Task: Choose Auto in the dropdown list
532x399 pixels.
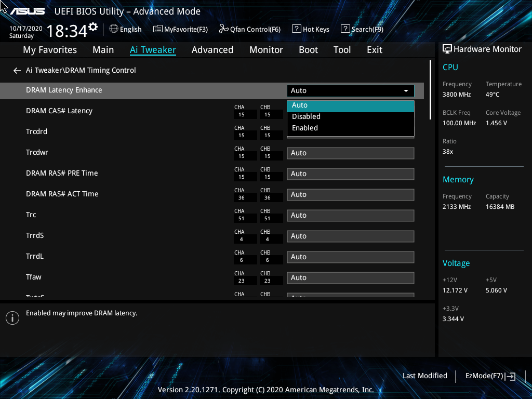Action: (x=351, y=105)
